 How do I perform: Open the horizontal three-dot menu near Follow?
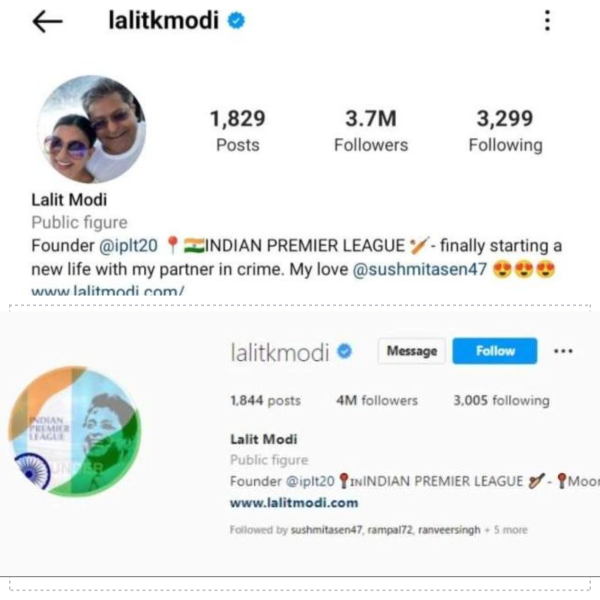click(x=563, y=351)
